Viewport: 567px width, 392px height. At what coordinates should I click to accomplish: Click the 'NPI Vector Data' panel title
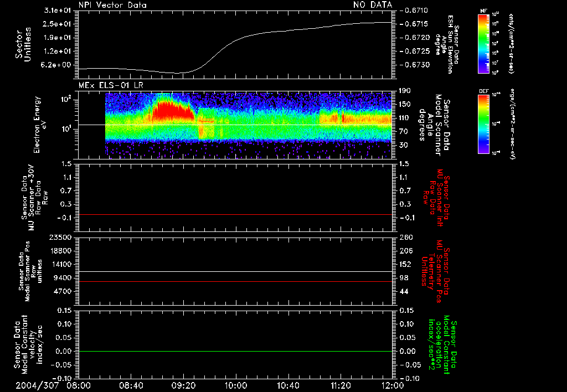click(x=112, y=5)
